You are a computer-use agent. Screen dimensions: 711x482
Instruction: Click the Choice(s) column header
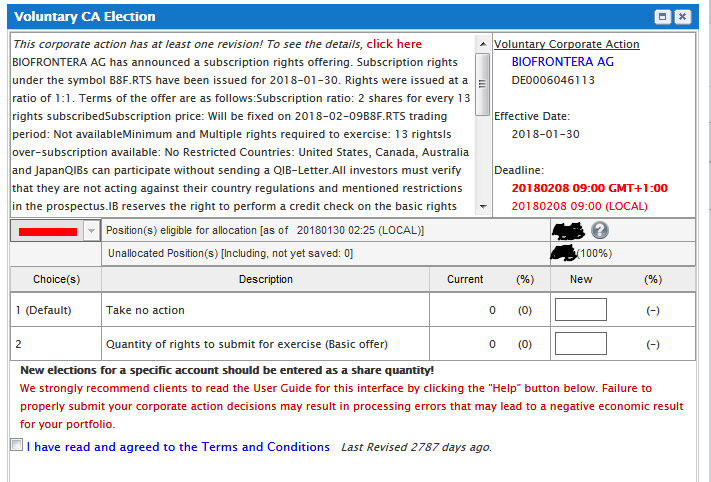(56, 279)
